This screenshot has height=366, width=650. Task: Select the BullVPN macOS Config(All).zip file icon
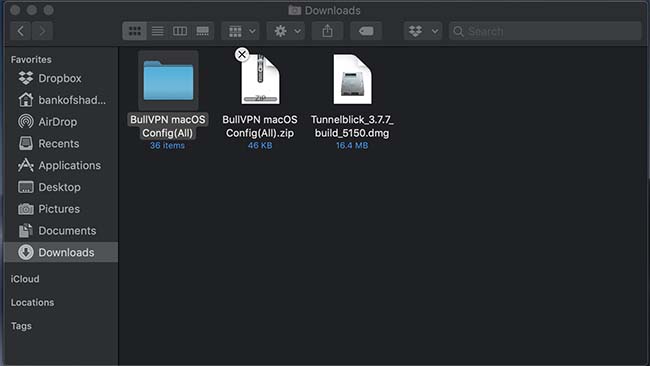(x=260, y=79)
